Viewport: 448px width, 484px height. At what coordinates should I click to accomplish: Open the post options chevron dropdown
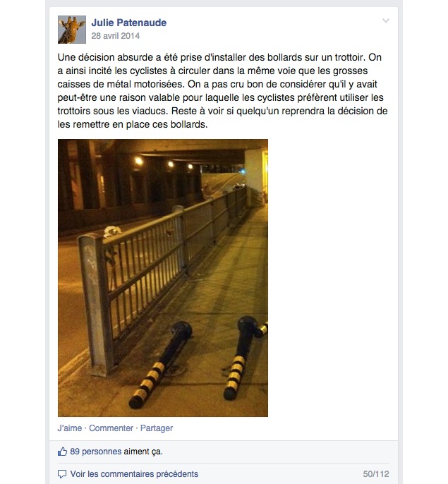(386, 20)
